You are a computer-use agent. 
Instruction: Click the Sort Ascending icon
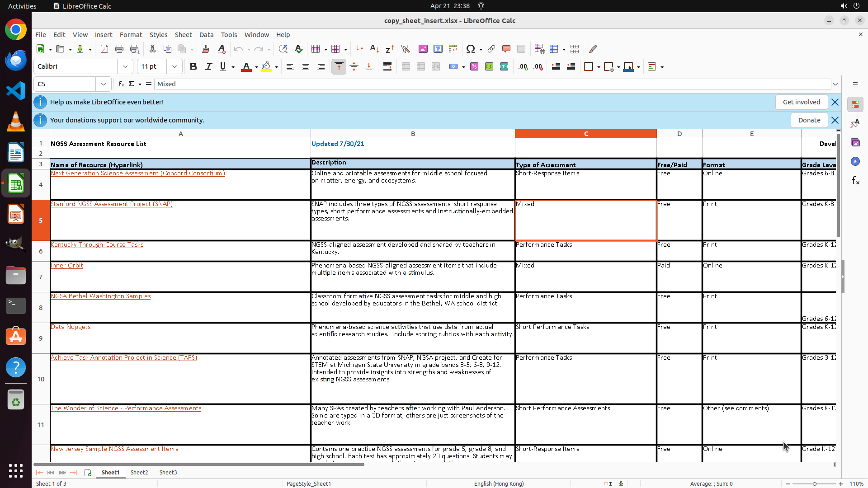[x=374, y=49]
